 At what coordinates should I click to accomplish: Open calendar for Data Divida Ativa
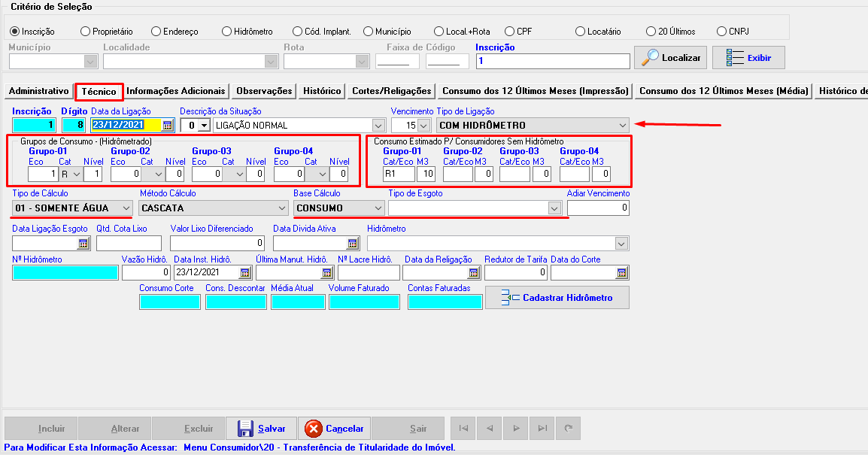point(352,243)
